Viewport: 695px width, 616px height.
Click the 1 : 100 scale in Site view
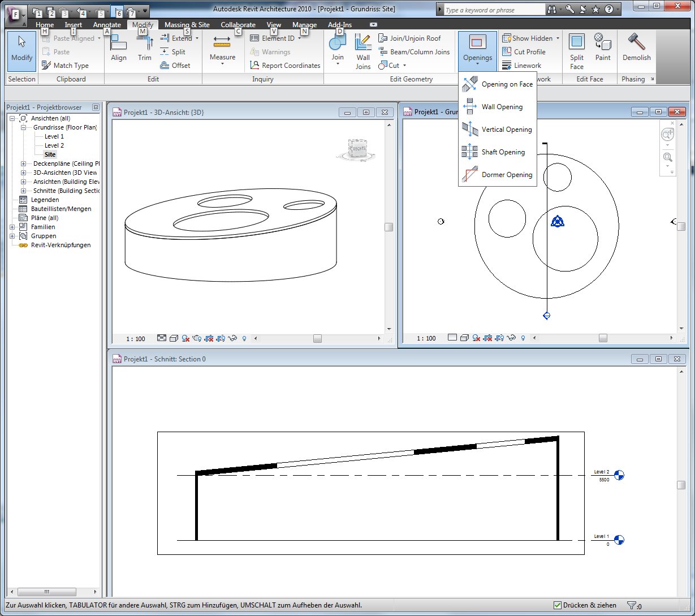coord(426,339)
